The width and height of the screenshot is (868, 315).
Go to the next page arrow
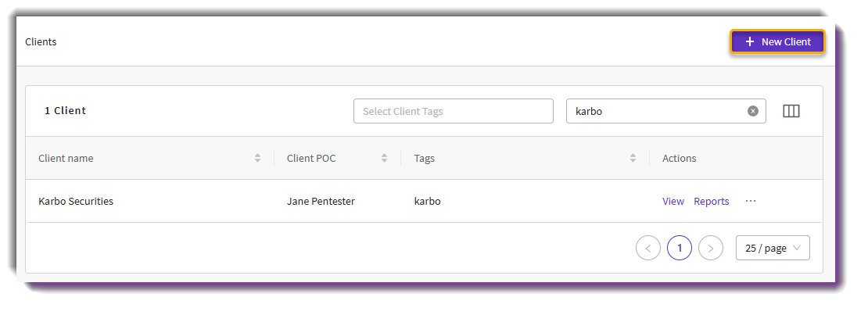(x=711, y=248)
